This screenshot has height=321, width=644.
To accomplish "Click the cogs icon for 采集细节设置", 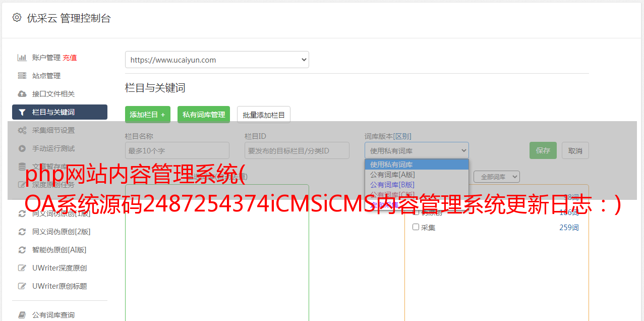I will (x=22, y=130).
